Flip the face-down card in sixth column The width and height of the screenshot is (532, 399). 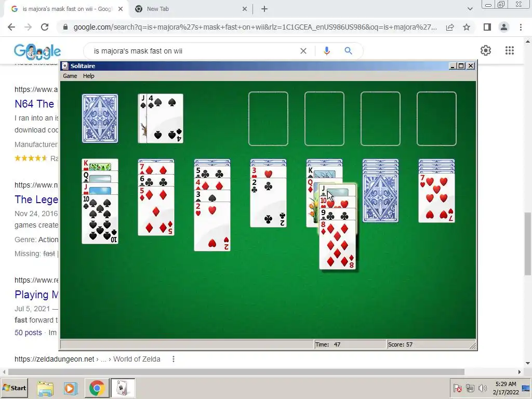[x=380, y=198]
